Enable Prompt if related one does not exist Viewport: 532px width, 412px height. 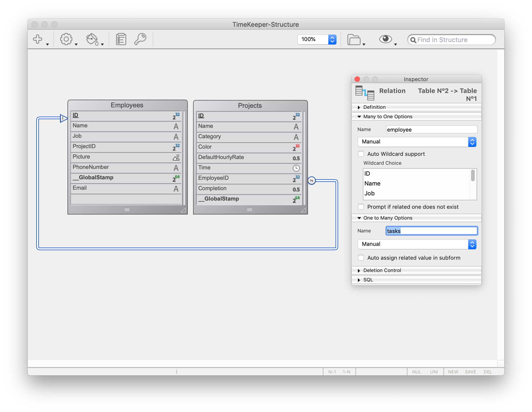(x=361, y=207)
